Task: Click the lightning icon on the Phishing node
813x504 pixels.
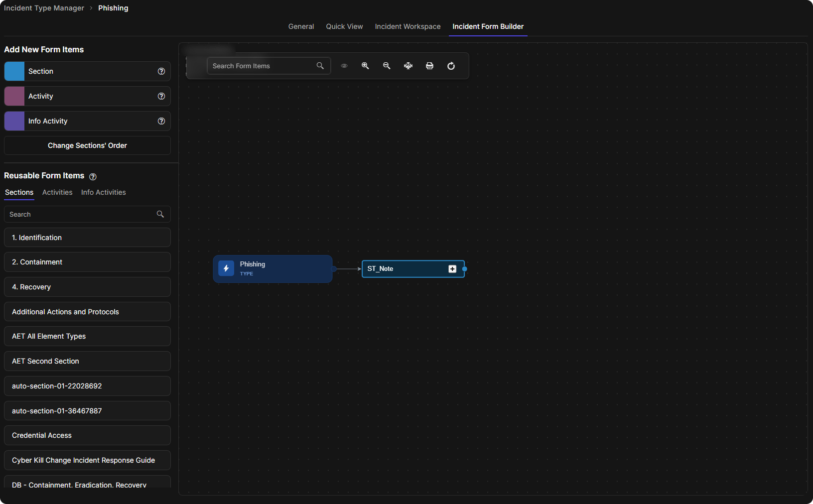Action: point(226,268)
